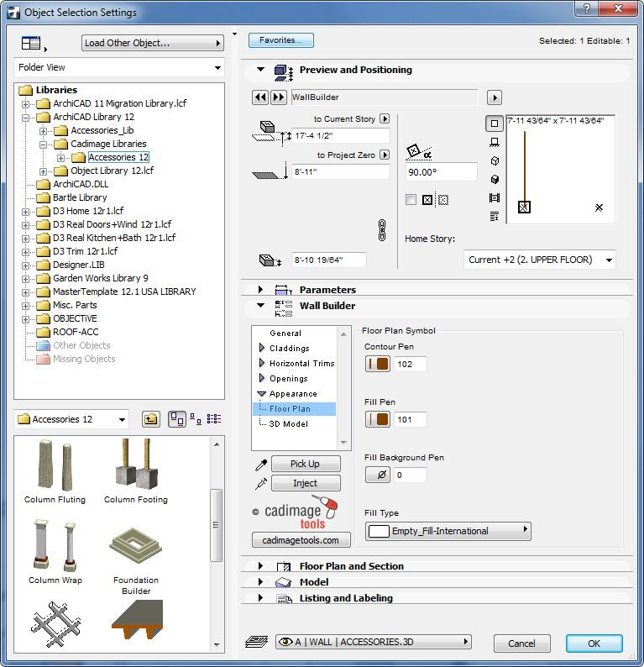
Task: Click the next object double-arrow button
Action: pos(279,97)
